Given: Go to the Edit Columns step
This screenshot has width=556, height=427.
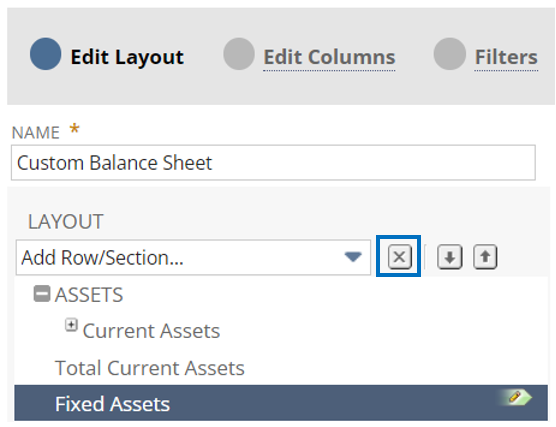Looking at the screenshot, I should (x=329, y=57).
